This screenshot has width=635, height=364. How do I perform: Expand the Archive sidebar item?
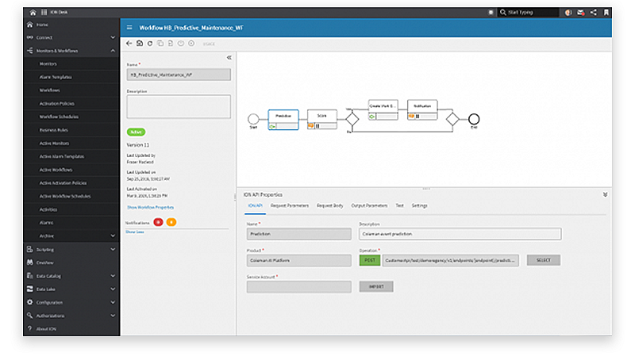click(71, 236)
